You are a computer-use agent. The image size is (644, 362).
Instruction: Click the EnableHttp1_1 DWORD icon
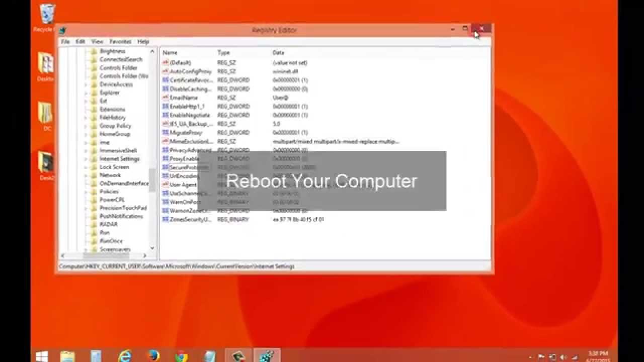(166, 106)
